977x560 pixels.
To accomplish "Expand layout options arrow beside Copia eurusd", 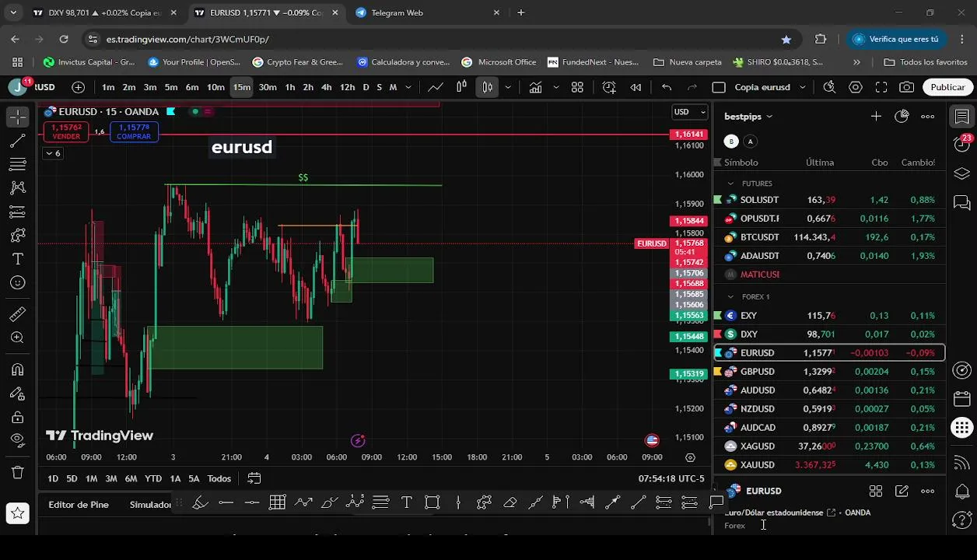I will (803, 87).
